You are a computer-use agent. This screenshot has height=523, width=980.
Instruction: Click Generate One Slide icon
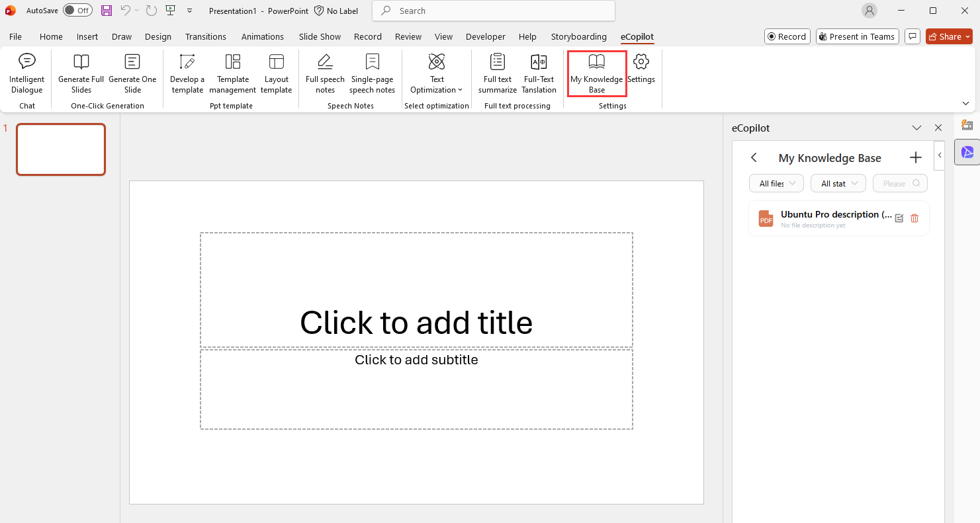point(132,63)
